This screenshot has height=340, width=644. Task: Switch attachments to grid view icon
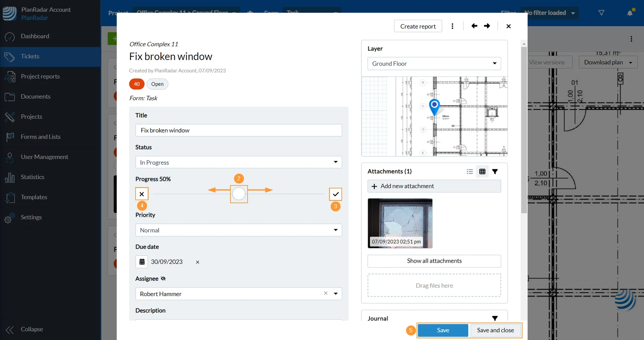pyautogui.click(x=482, y=171)
